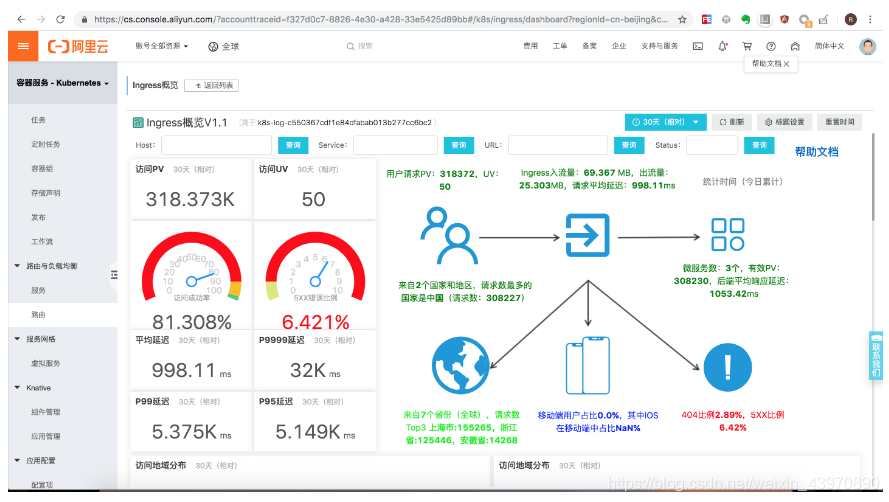The image size is (889, 502).
Task: Click 查询 button next to Service
Action: 459,145
